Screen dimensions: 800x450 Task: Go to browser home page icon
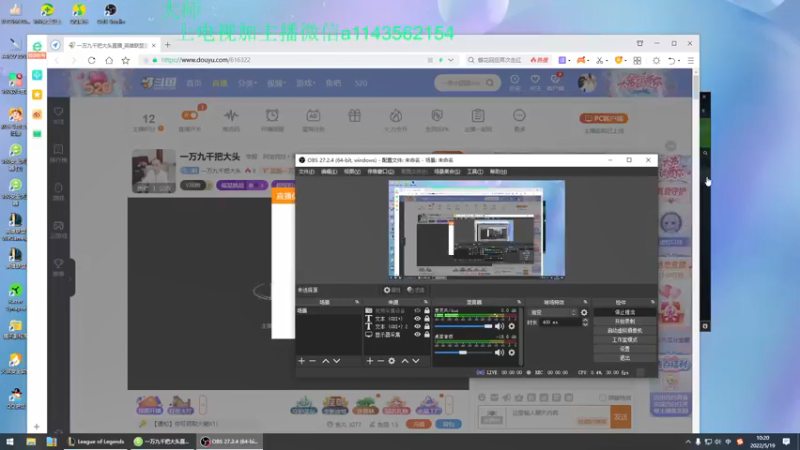tap(109, 60)
